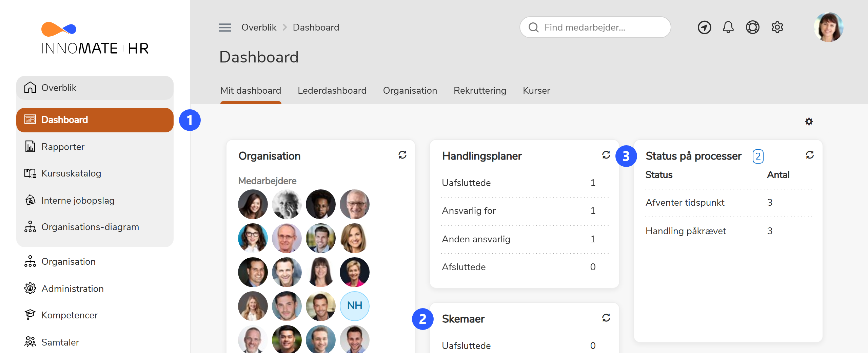Click the Interne jobopslag icon
This screenshot has height=353, width=868.
30,200
